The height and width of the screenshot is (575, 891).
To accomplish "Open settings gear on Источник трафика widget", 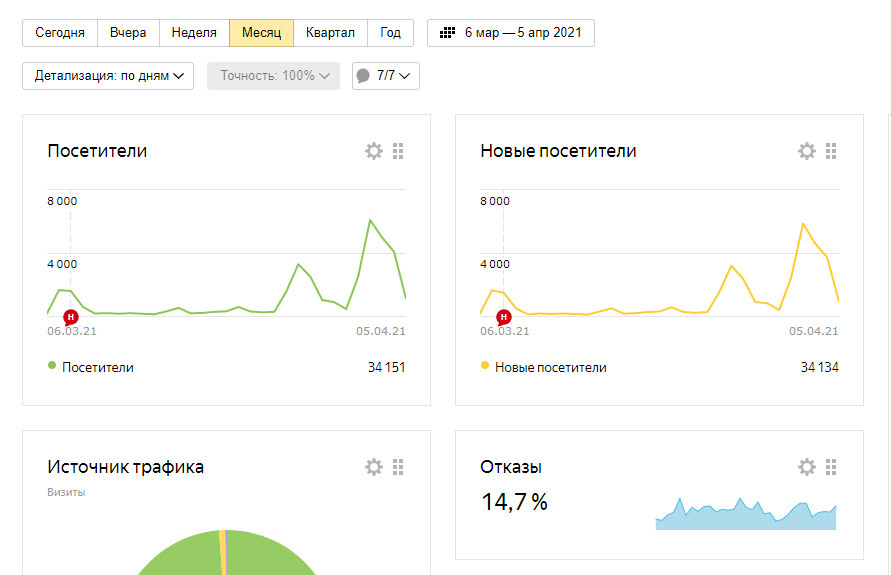I will 374,467.
